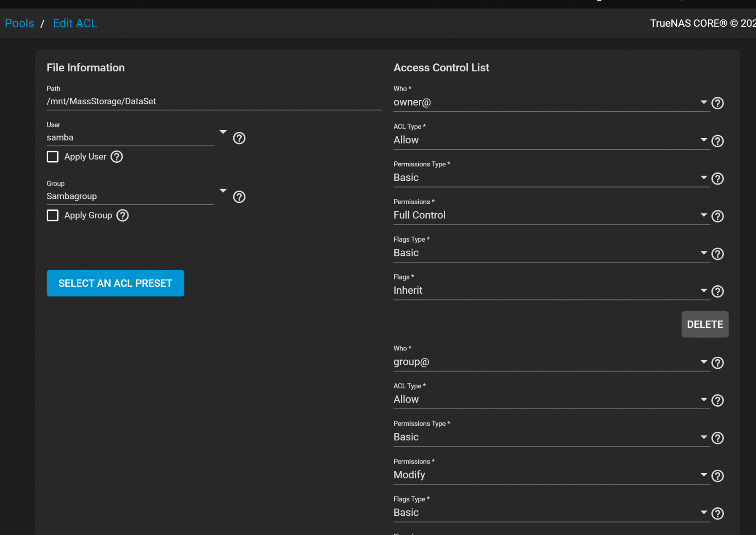756x535 pixels.
Task: Open the Group dropdown showing Sambagroup
Action: [x=130, y=196]
